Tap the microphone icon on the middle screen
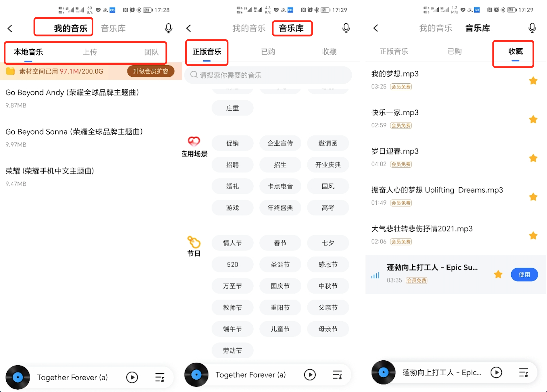Image resolution: width=547 pixels, height=392 pixels. pyautogui.click(x=346, y=28)
